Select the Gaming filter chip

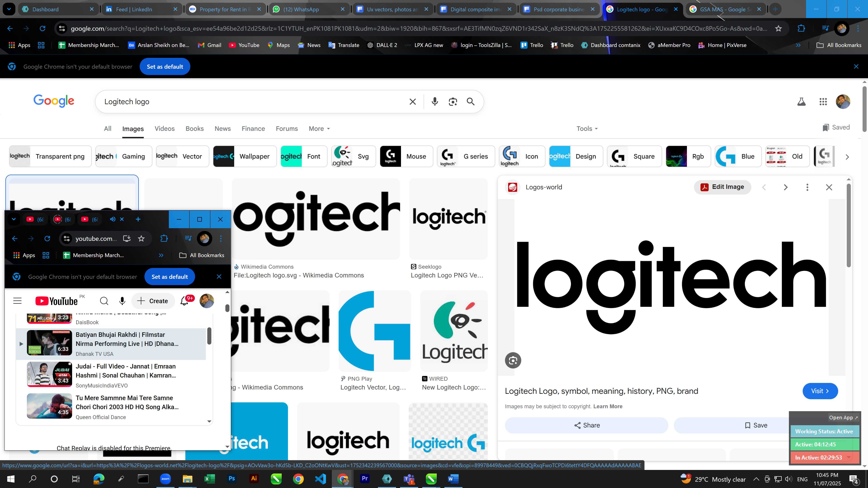coord(124,156)
